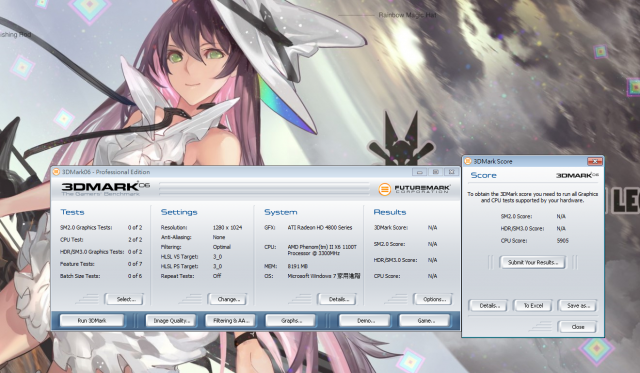
Task: Click Feature Tests 0 of 7 value
Action: pos(135,264)
